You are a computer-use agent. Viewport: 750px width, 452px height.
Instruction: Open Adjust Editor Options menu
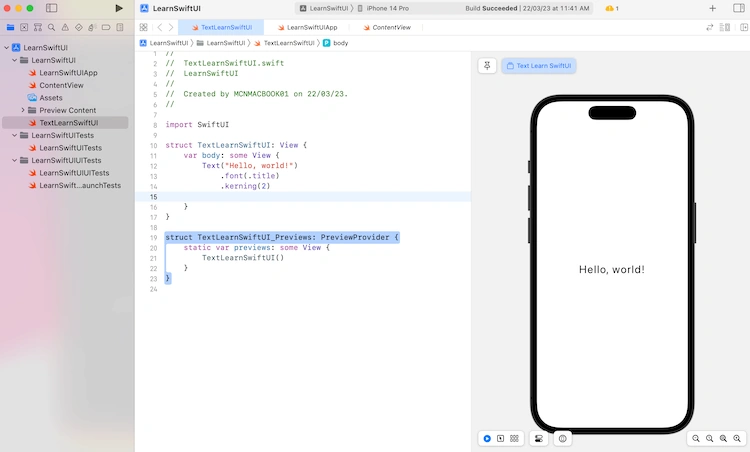tap(725, 27)
